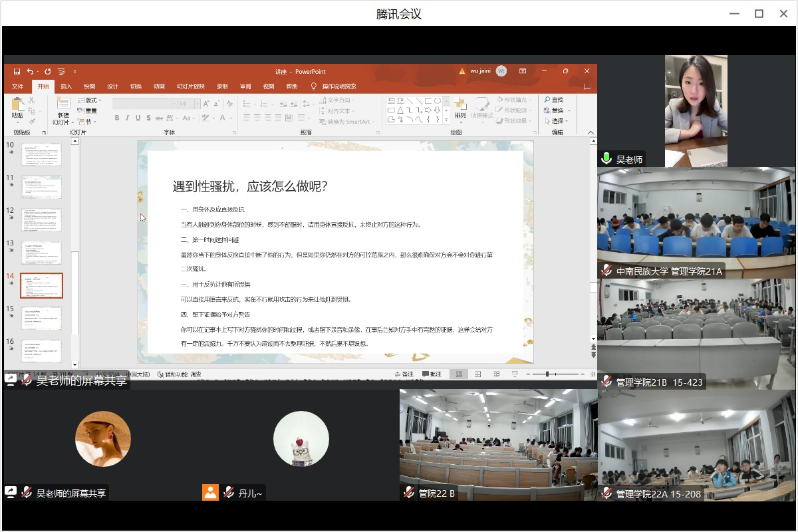
Task: Click the muted mic icon for 管院22 B
Action: coord(408,493)
